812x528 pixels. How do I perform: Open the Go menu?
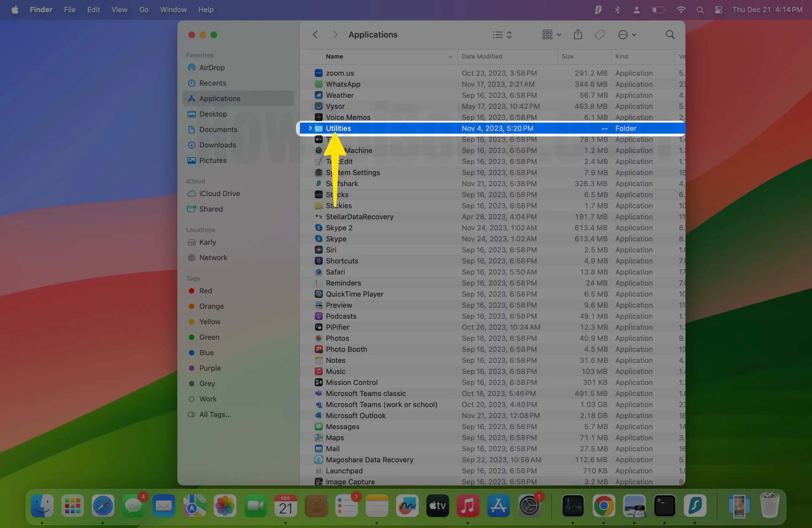(144, 10)
